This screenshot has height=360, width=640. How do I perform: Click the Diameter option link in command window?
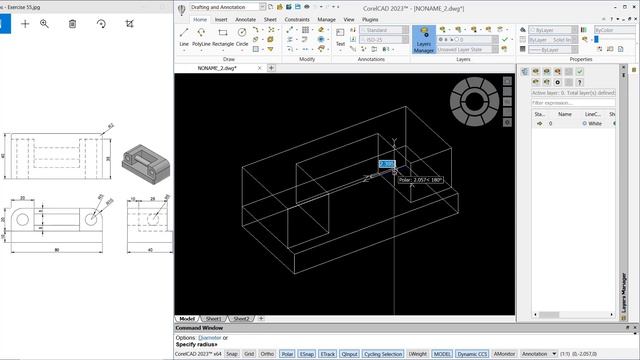tap(209, 338)
